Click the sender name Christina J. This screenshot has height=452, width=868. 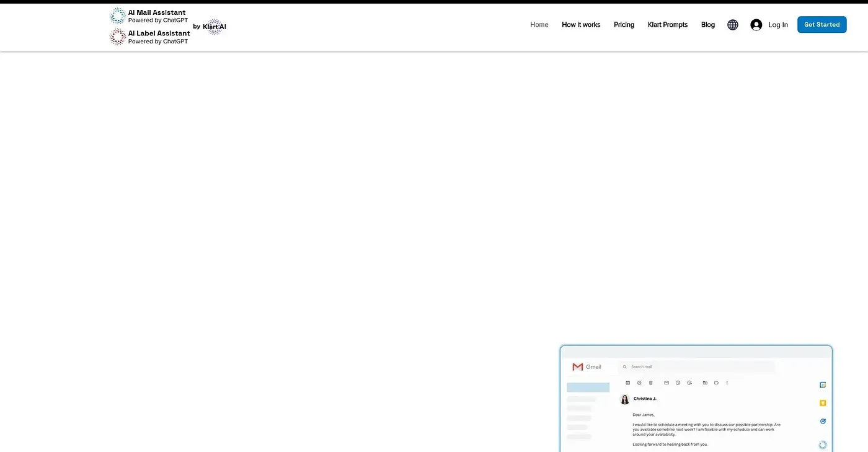[x=645, y=399]
